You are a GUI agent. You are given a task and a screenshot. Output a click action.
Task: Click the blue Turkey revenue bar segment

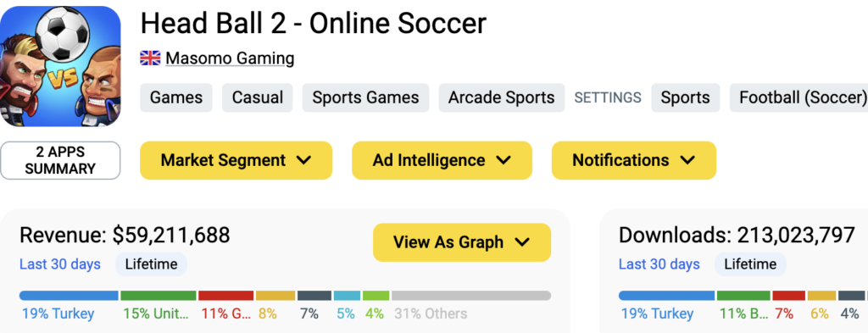click(70, 296)
